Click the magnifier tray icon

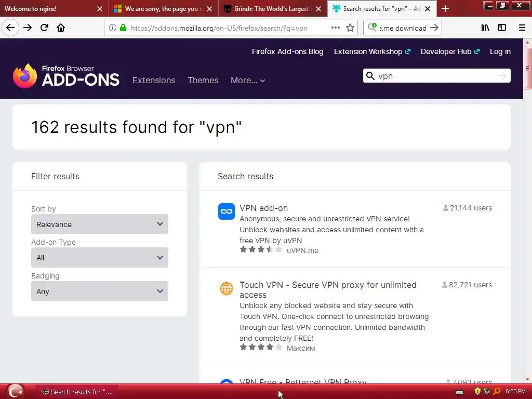tap(496, 392)
